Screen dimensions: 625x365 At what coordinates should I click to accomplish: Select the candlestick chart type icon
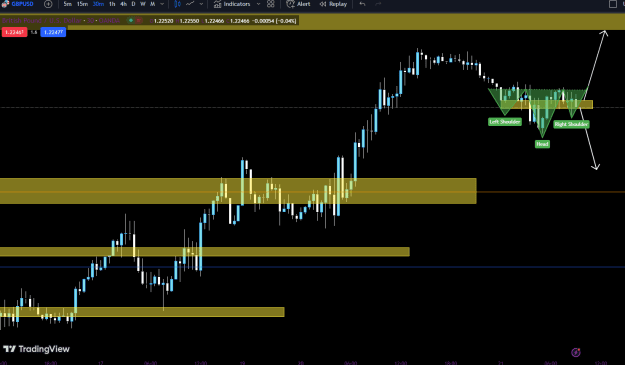click(x=177, y=4)
